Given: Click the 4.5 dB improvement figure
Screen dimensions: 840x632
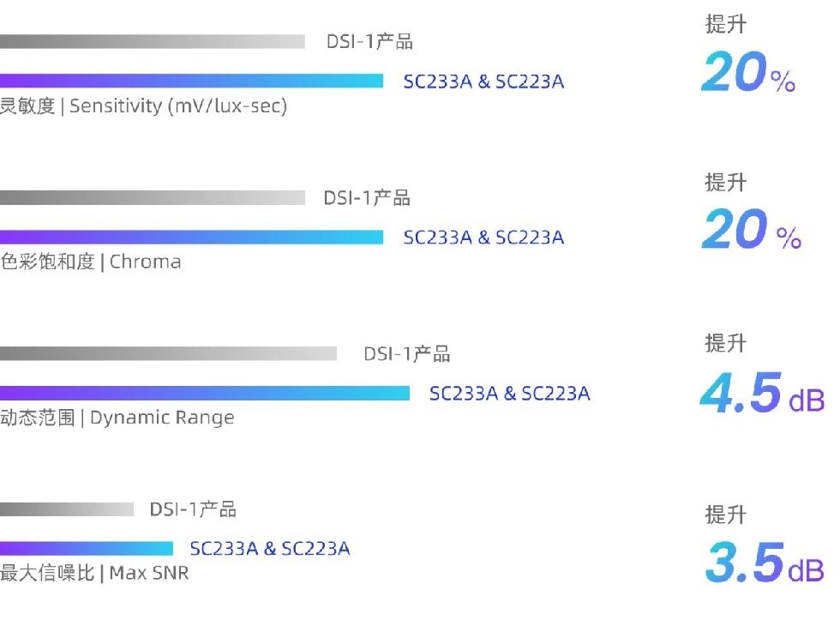Looking at the screenshot, I should 762,393.
